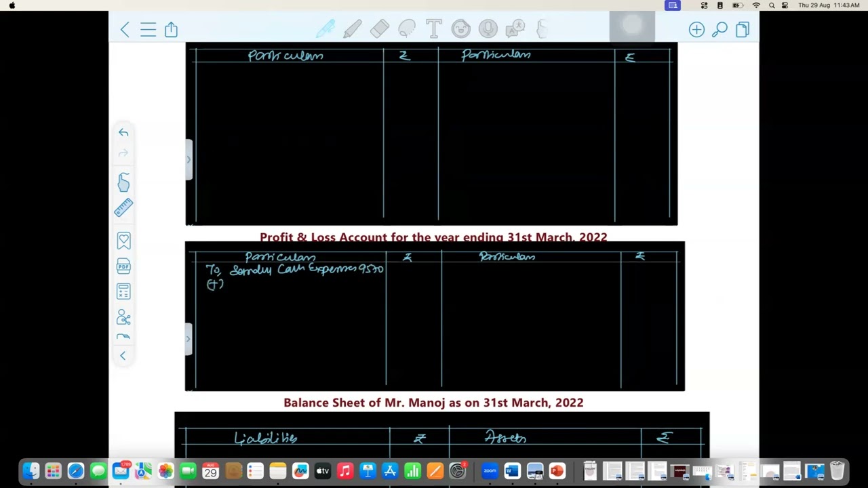Viewport: 868px width, 488px height.
Task: Launch Zoom from the Dock
Action: (490, 470)
